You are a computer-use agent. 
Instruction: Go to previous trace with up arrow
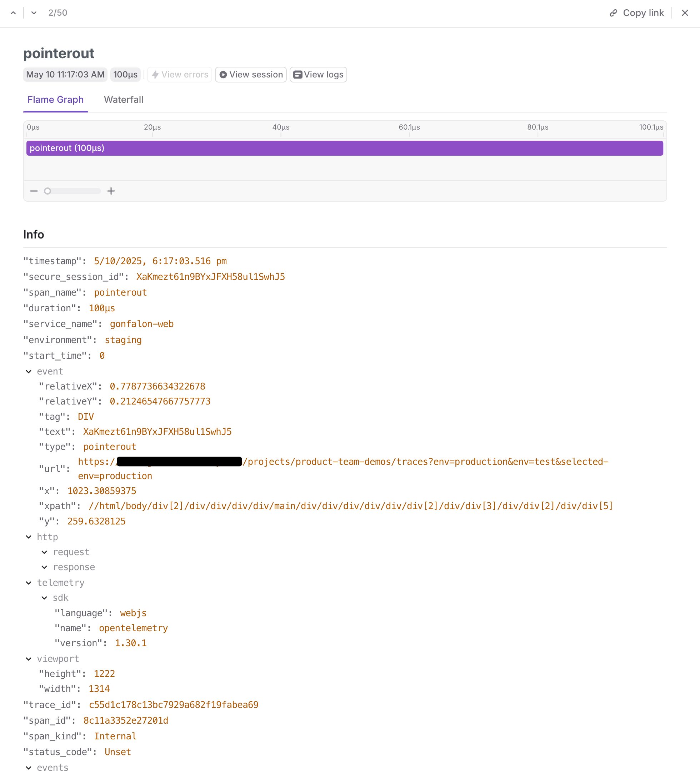click(13, 13)
